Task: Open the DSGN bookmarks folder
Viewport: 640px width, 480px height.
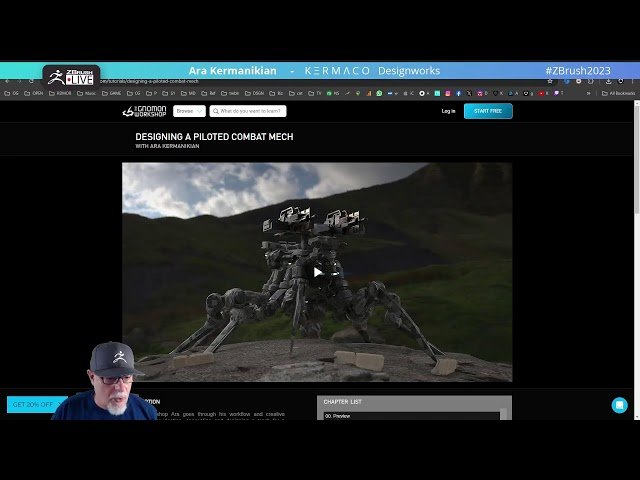Action: coord(254,93)
